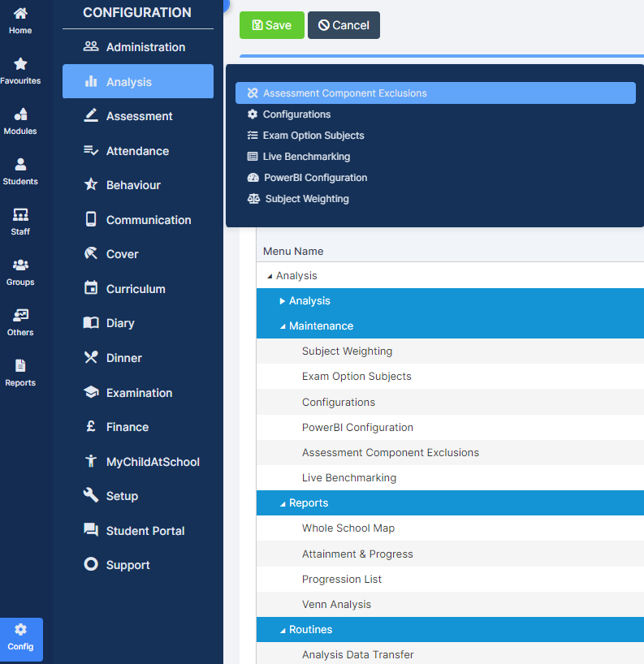Click the Curriculum calendar icon
This screenshot has width=644, height=664.
pos(91,287)
